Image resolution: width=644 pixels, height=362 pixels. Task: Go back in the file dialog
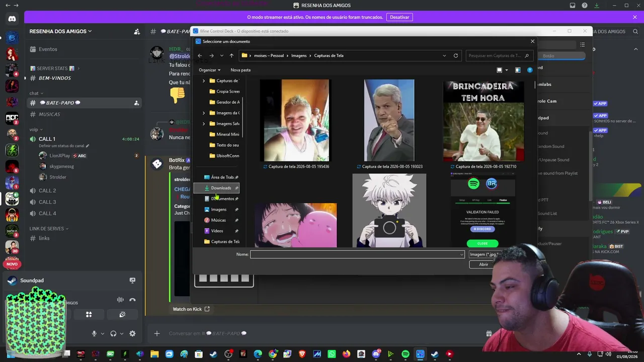[200, 56]
